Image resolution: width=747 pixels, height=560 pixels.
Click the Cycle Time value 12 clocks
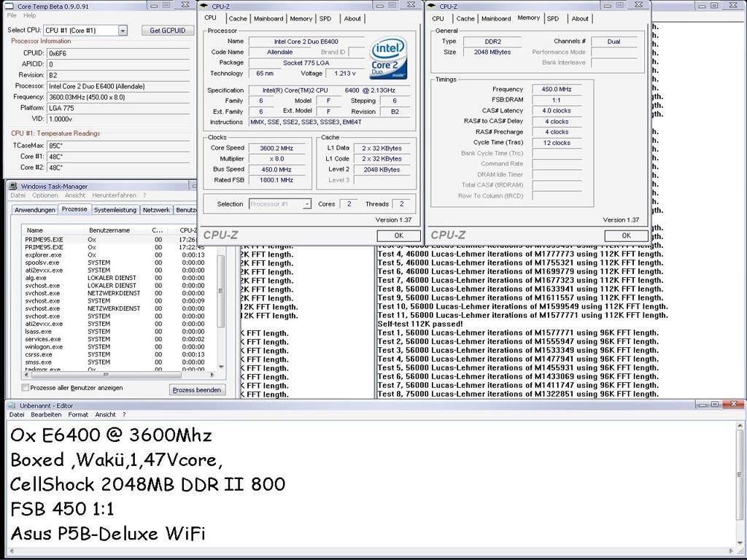(557, 143)
